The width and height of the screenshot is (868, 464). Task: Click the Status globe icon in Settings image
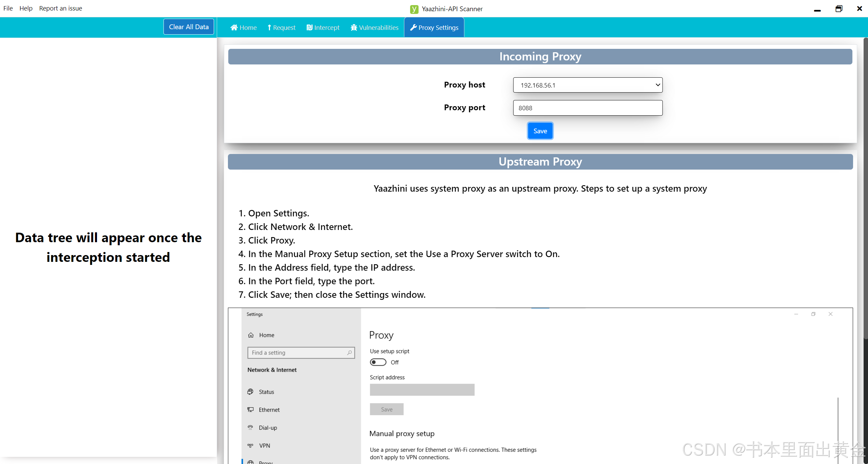pyautogui.click(x=250, y=392)
